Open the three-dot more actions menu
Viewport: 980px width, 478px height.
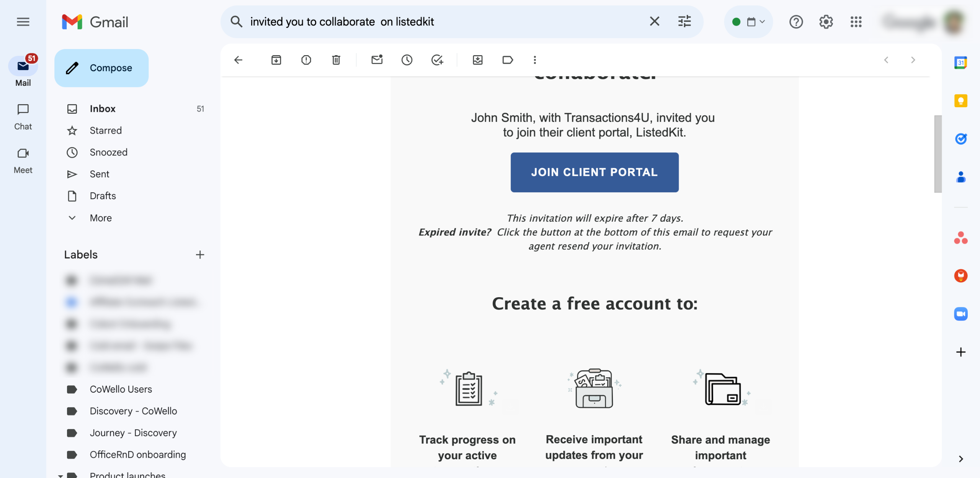point(534,60)
